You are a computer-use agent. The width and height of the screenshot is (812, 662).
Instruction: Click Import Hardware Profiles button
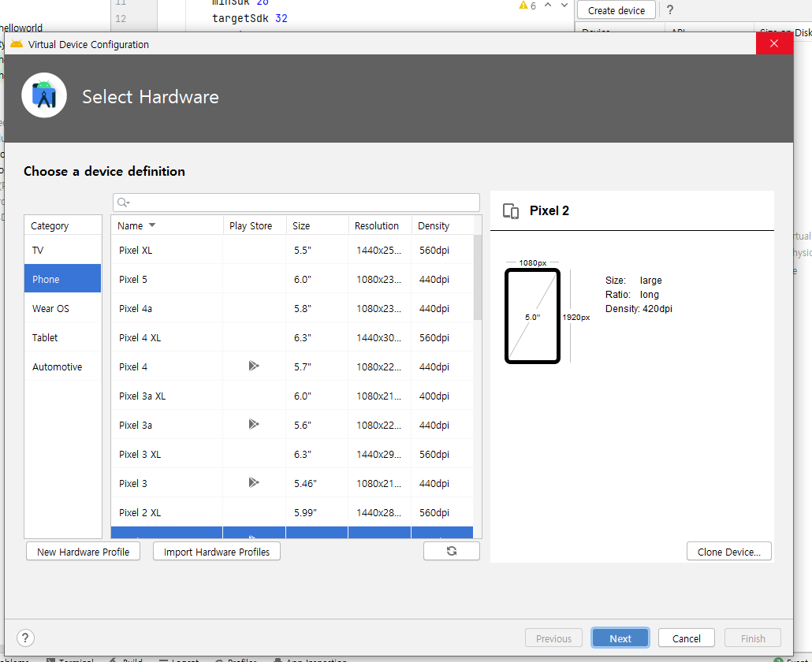tap(217, 552)
